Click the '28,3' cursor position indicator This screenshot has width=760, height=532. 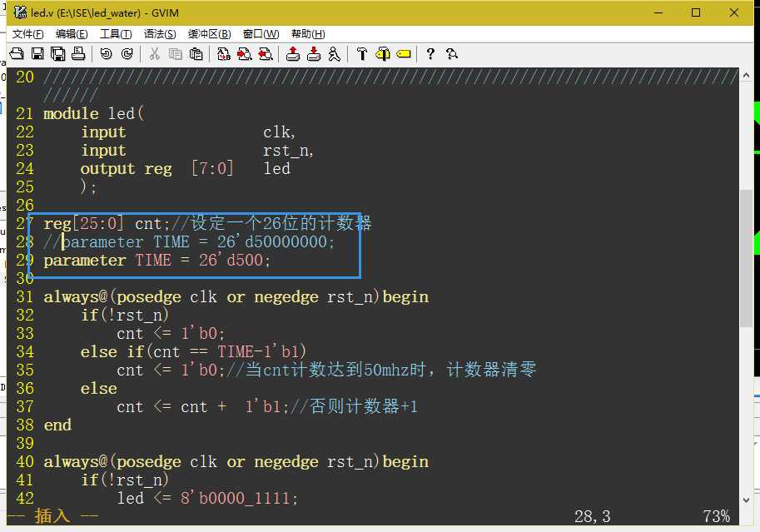(x=593, y=516)
